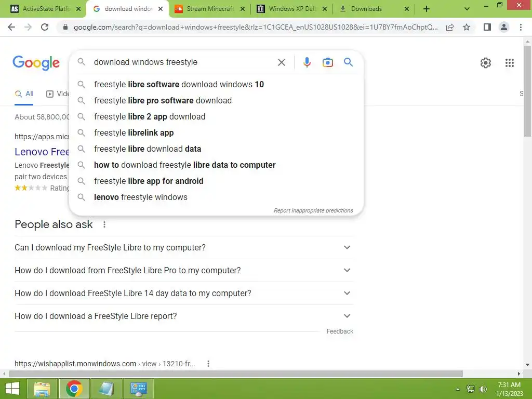Expand 'download a FreeStyle Libre report' question
Image resolution: width=532 pixels, height=399 pixels.
click(x=184, y=316)
